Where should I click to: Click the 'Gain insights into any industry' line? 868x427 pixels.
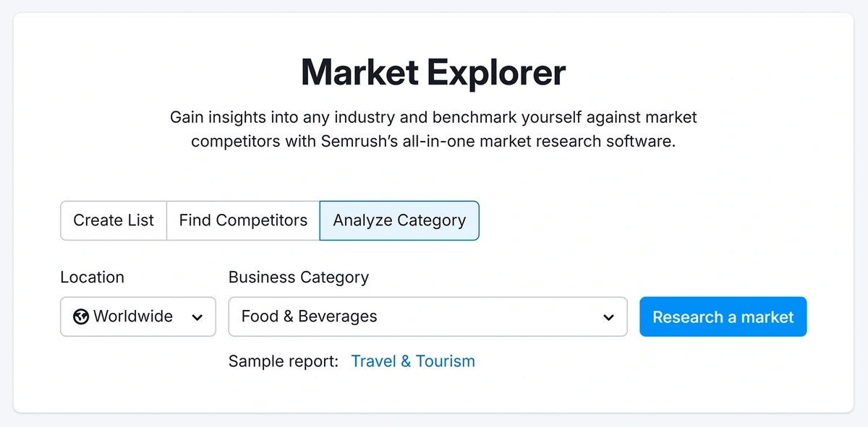pyautogui.click(x=433, y=117)
